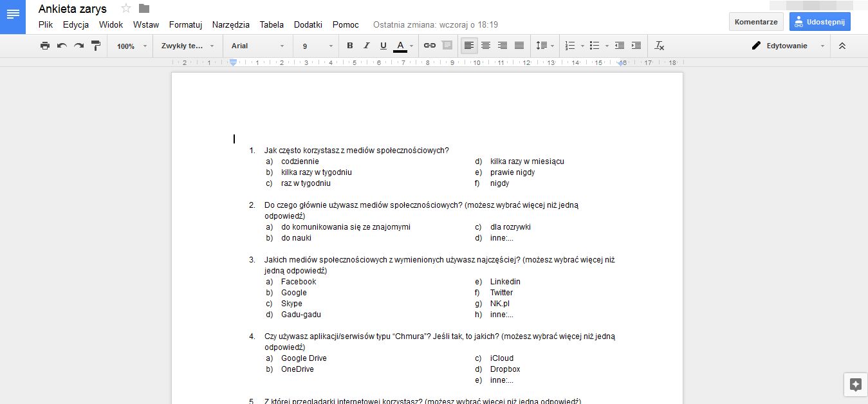
Task: Click the answer text 'do nauki'
Action: point(296,238)
